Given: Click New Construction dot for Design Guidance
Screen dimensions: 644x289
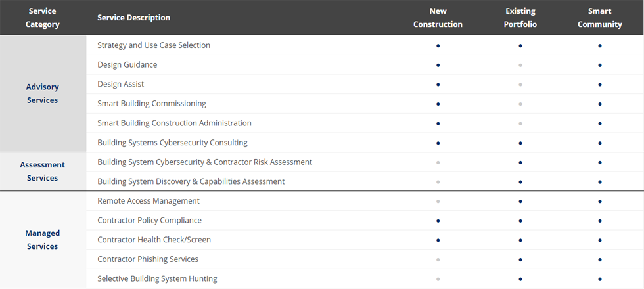Looking at the screenshot, I should (x=438, y=65).
